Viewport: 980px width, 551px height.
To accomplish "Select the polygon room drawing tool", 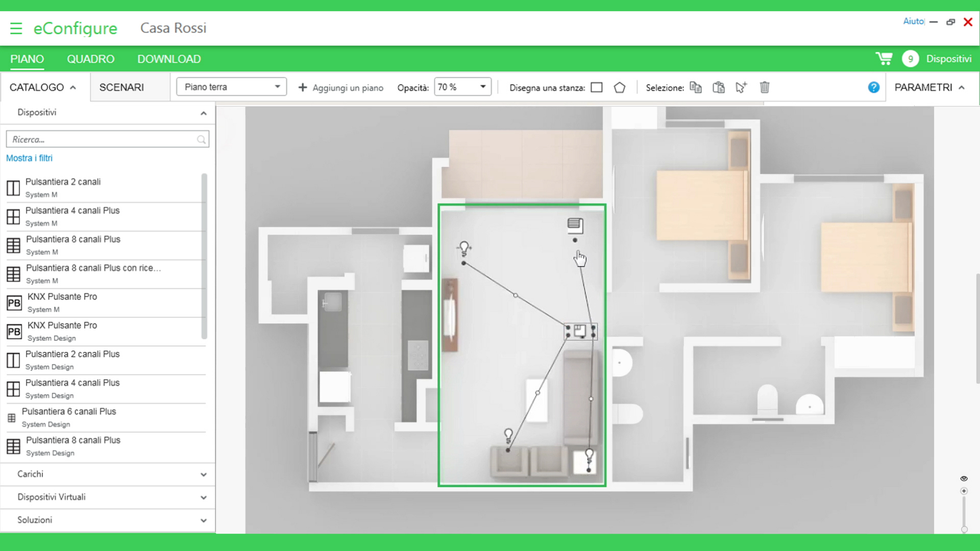I will 619,87.
